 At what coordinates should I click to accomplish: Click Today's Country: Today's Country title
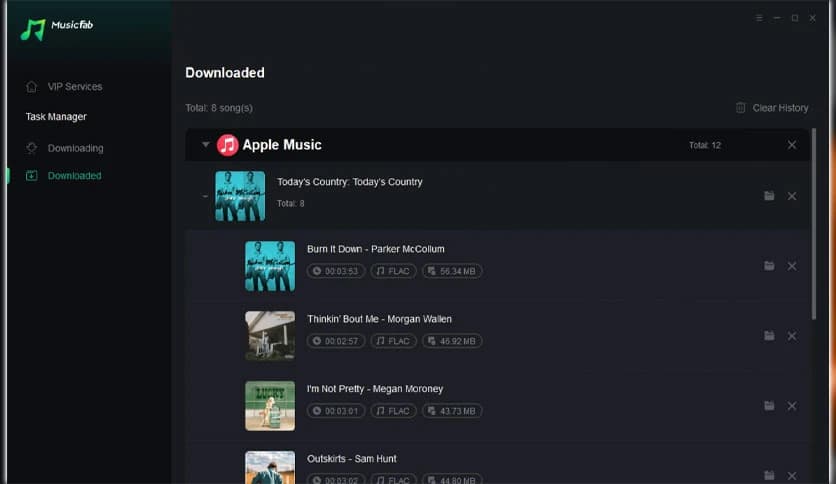tap(350, 182)
